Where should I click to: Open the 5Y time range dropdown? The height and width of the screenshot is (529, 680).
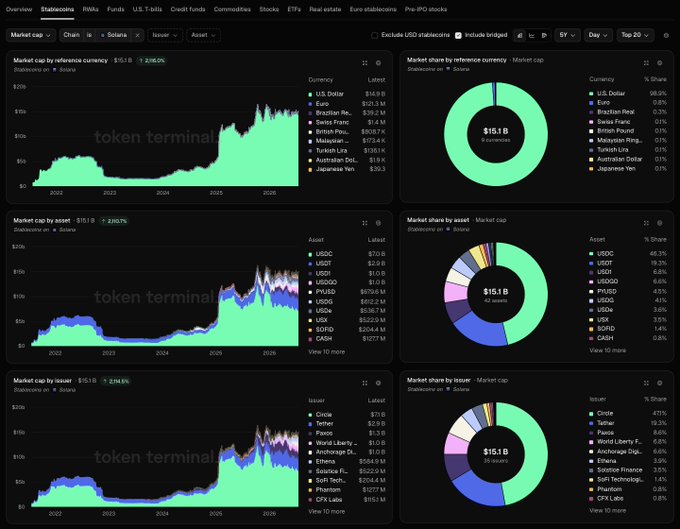click(x=567, y=35)
